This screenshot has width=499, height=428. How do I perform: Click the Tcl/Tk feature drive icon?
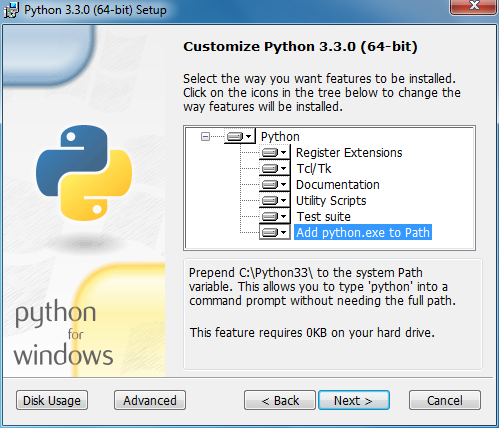tap(270, 168)
